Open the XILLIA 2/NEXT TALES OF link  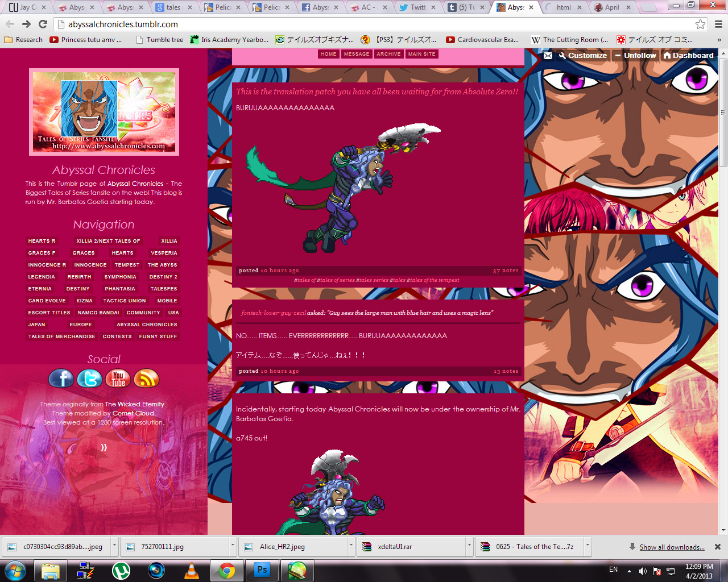(108, 241)
